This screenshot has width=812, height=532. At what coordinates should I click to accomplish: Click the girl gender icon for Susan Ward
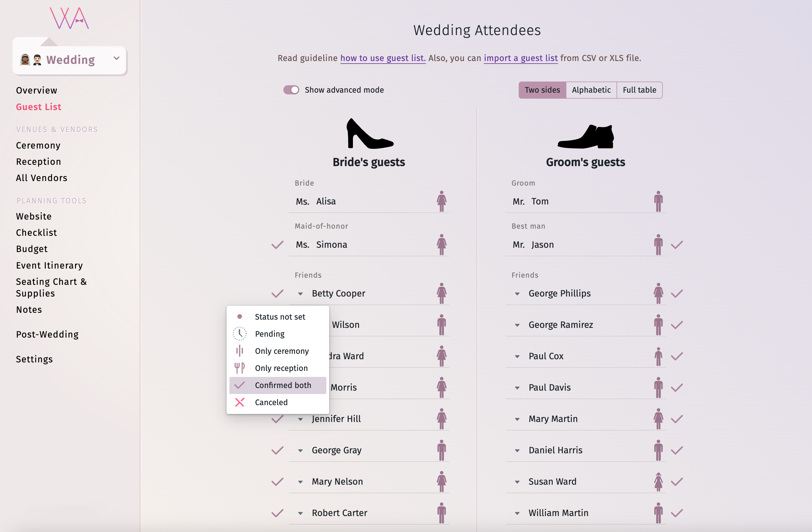658,482
